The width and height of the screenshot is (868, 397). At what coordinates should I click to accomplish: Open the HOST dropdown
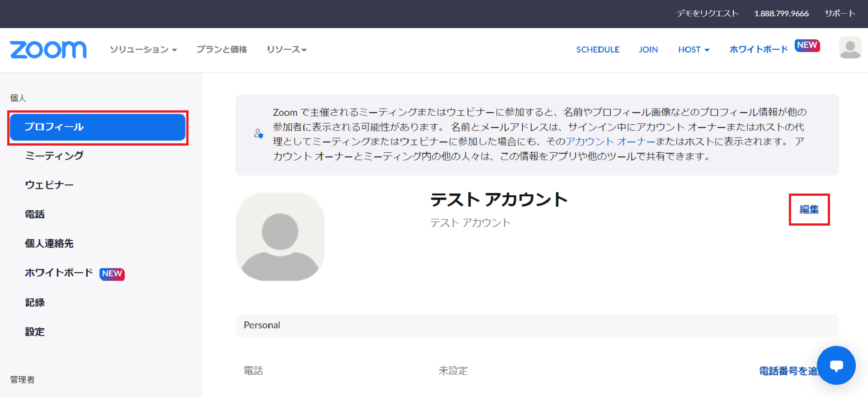693,50
